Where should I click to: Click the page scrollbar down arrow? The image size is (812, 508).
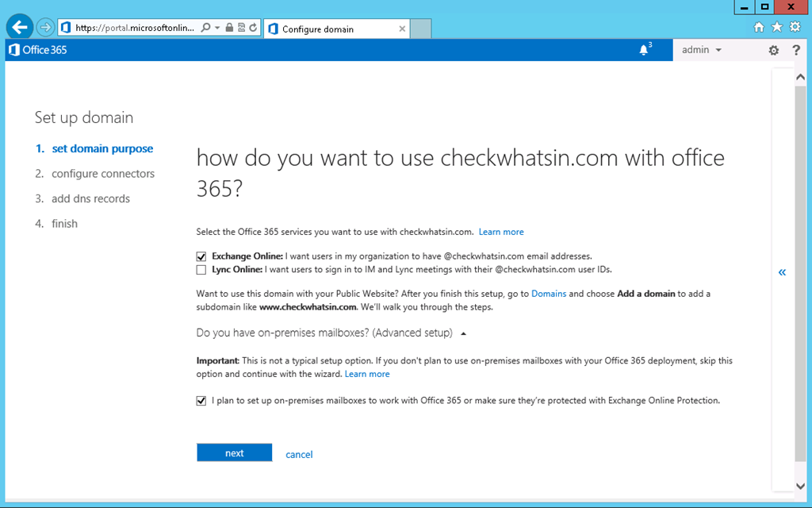[800, 486]
